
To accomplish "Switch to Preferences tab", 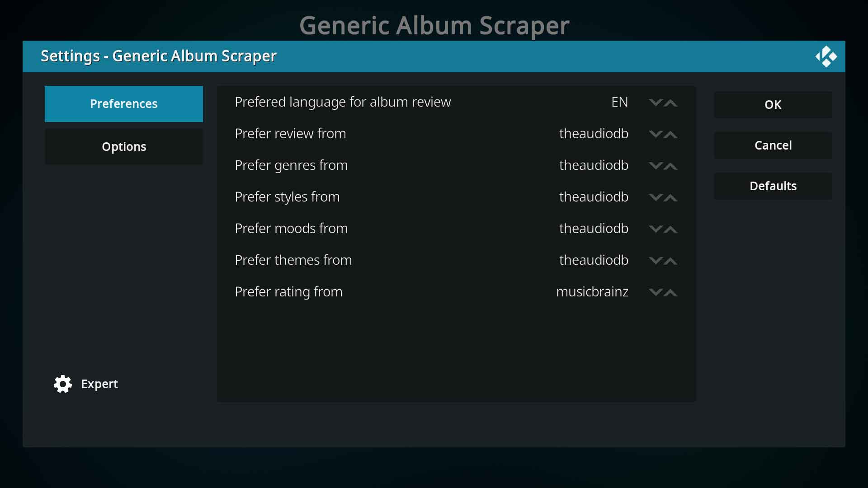I will (x=124, y=103).
